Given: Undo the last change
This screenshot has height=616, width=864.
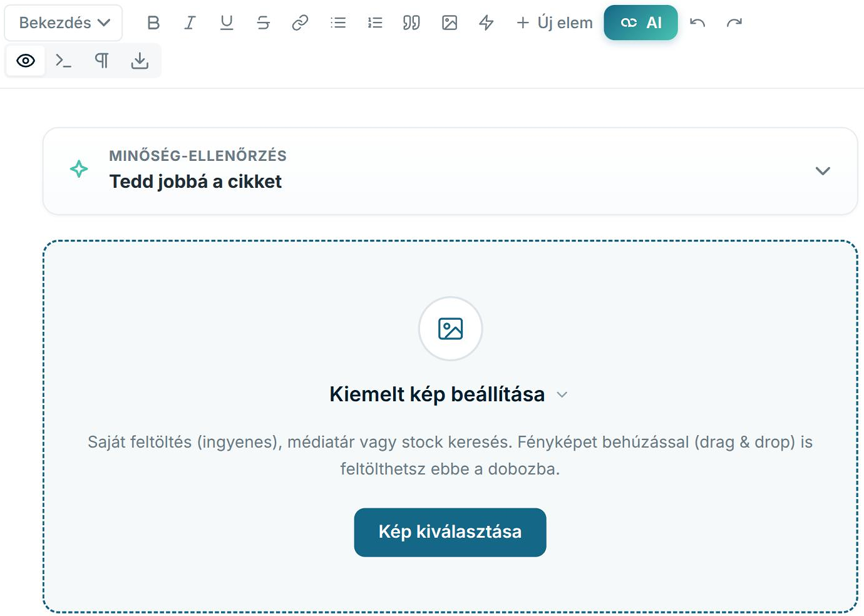Looking at the screenshot, I should (697, 23).
